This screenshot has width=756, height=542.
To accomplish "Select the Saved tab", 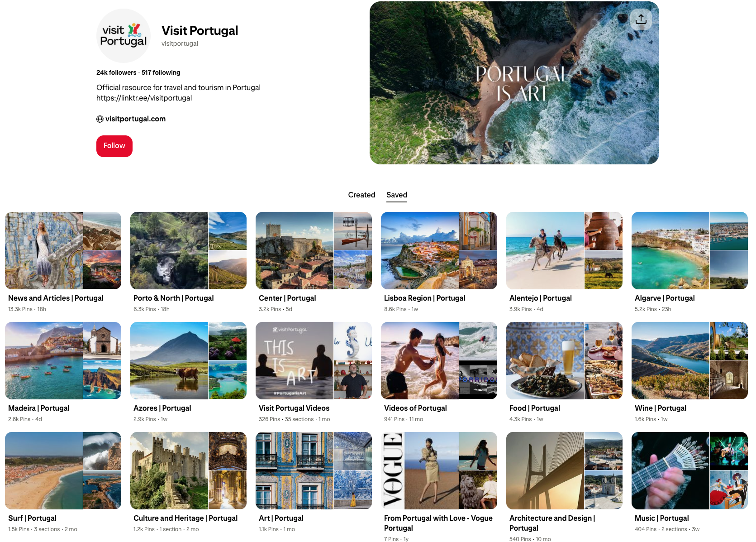I will coord(397,195).
